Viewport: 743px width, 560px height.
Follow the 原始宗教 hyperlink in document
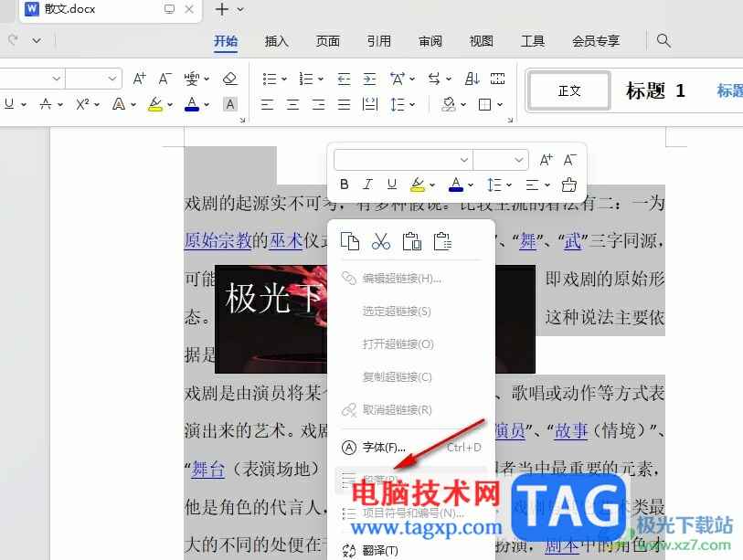pyautogui.click(x=218, y=241)
